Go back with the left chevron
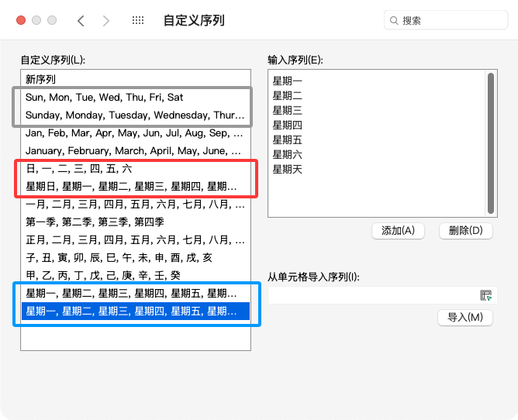518x420 pixels. coord(81,21)
